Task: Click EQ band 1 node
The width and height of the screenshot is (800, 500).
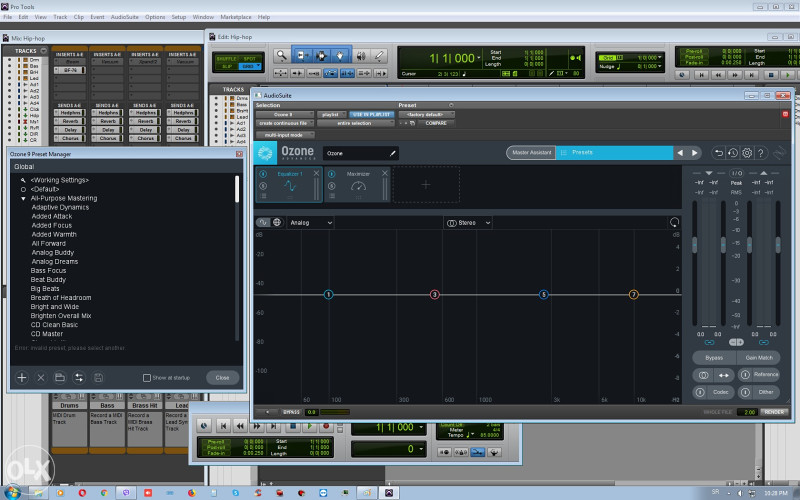Action: (x=329, y=294)
